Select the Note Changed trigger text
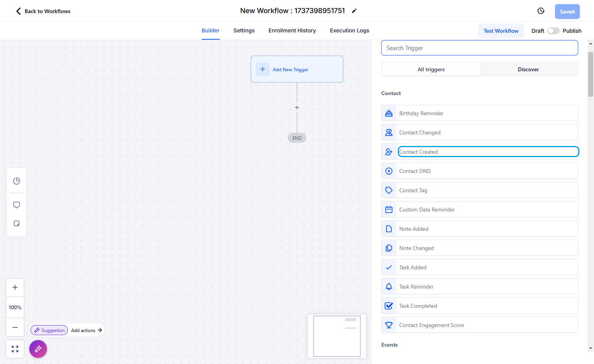Image resolution: width=594 pixels, height=364 pixels. click(416, 248)
